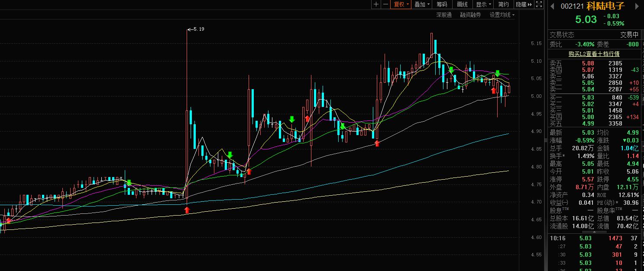Go to next stock with right arrow

[637, 6]
